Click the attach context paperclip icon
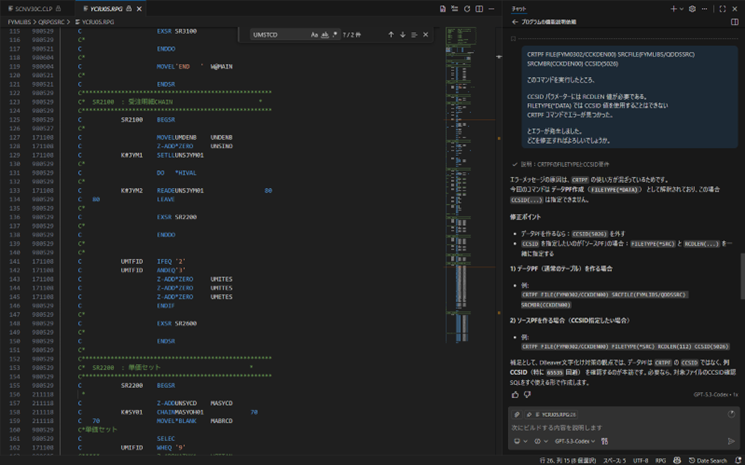Image resolution: width=745 pixels, height=465 pixels. [x=517, y=413]
